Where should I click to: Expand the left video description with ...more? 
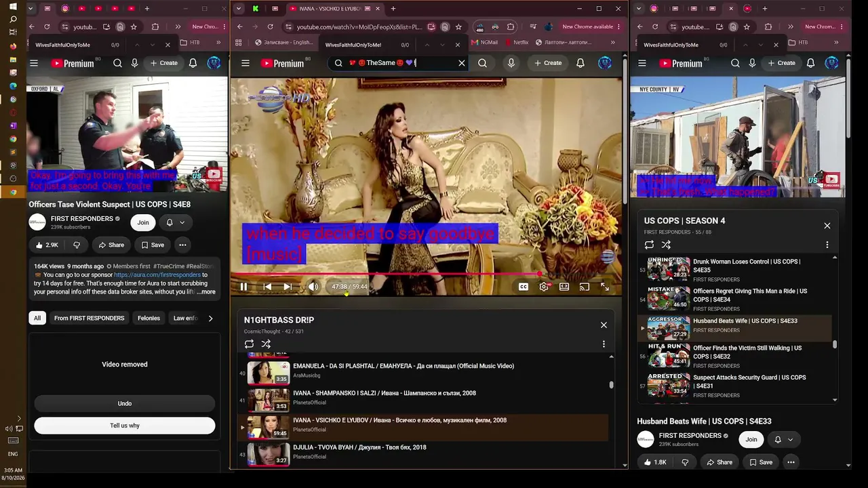point(206,292)
